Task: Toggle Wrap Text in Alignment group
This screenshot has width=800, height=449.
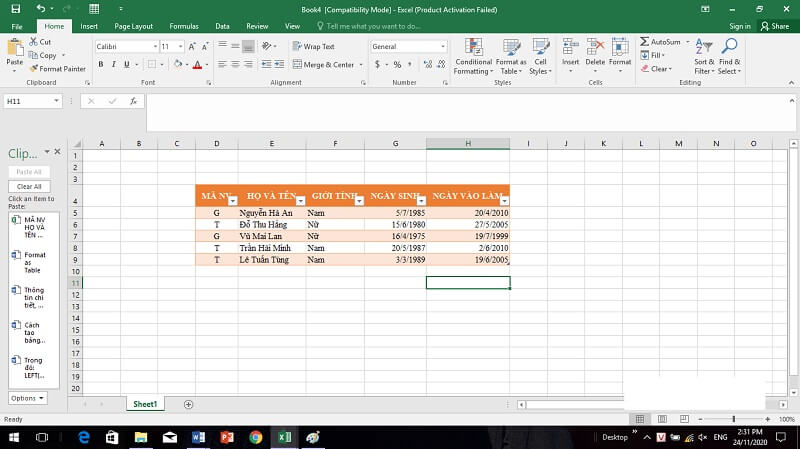Action: (314, 46)
